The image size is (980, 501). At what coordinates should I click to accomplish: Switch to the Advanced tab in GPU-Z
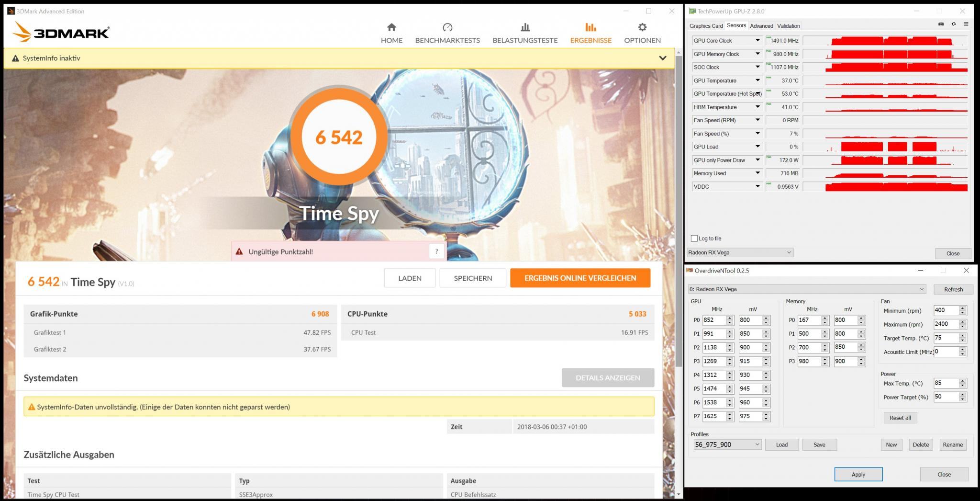(x=761, y=26)
